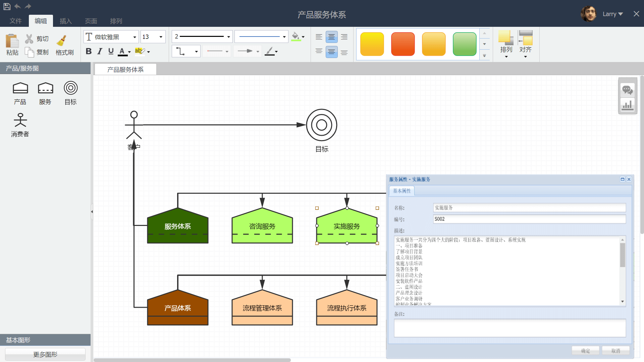Toggle italic text formatting
Screen dimensions: 644x362
100,51
